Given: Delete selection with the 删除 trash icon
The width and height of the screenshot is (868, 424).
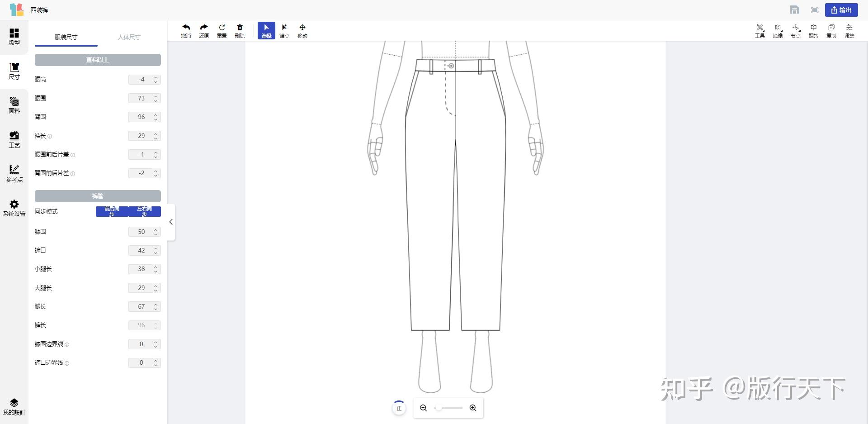Looking at the screenshot, I should coord(240,31).
